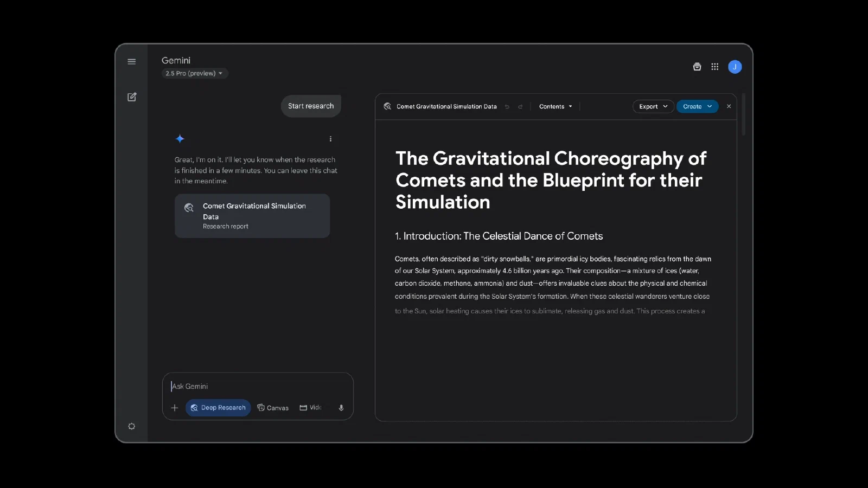The image size is (868, 488).
Task: Toggle the Video chip
Action: point(310,408)
